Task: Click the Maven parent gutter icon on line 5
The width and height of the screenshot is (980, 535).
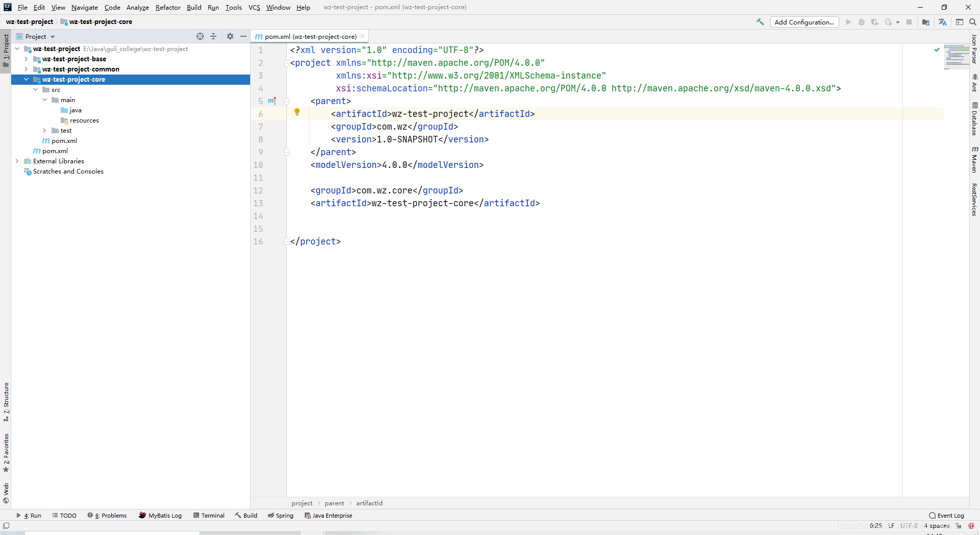Action: 272,101
